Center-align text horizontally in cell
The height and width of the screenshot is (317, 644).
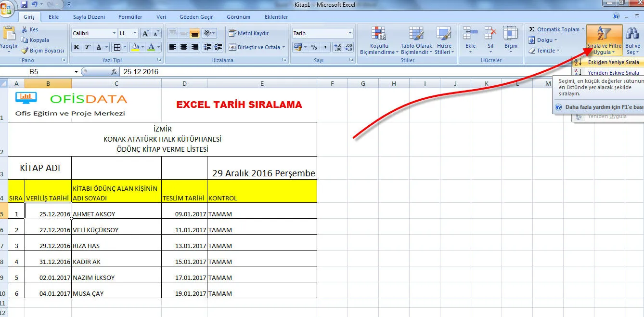pos(183,47)
